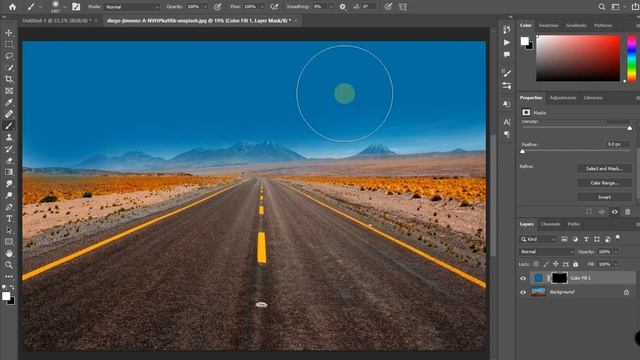This screenshot has width=640, height=360.
Task: Select the Crop tool
Action: tap(9, 79)
